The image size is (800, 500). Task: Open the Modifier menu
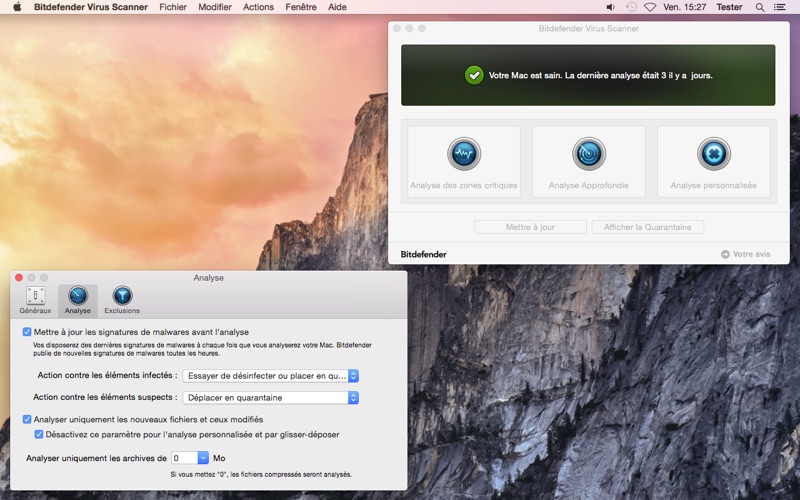(215, 7)
